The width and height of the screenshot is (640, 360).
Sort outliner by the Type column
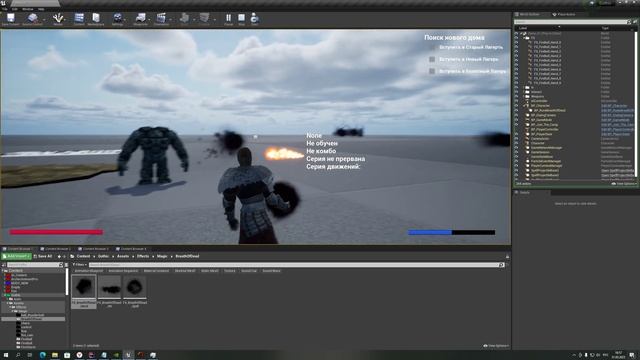tap(605, 28)
